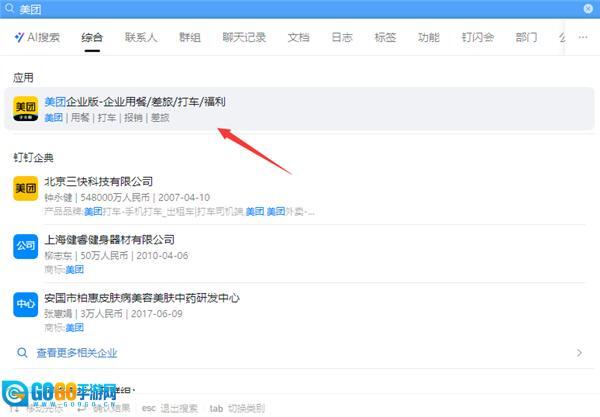Clear the search text with the X button
The image size is (600, 417).
pyautogui.click(x=588, y=8)
